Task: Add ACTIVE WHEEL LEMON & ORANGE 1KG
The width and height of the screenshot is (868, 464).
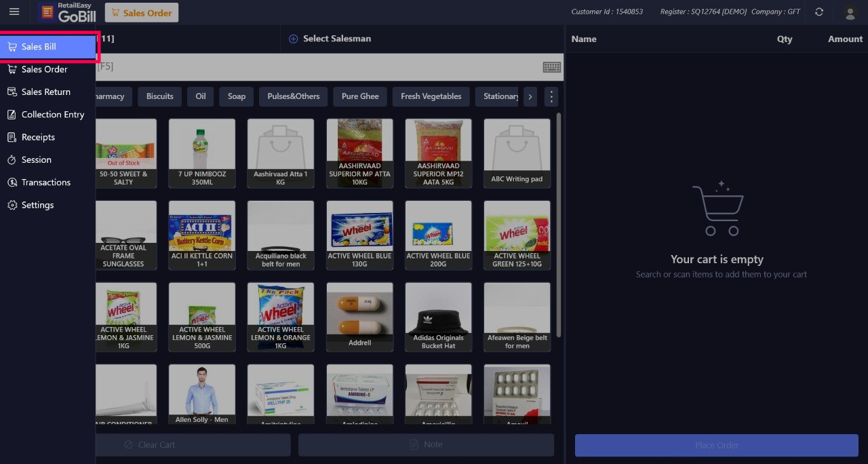Action: [x=281, y=317]
